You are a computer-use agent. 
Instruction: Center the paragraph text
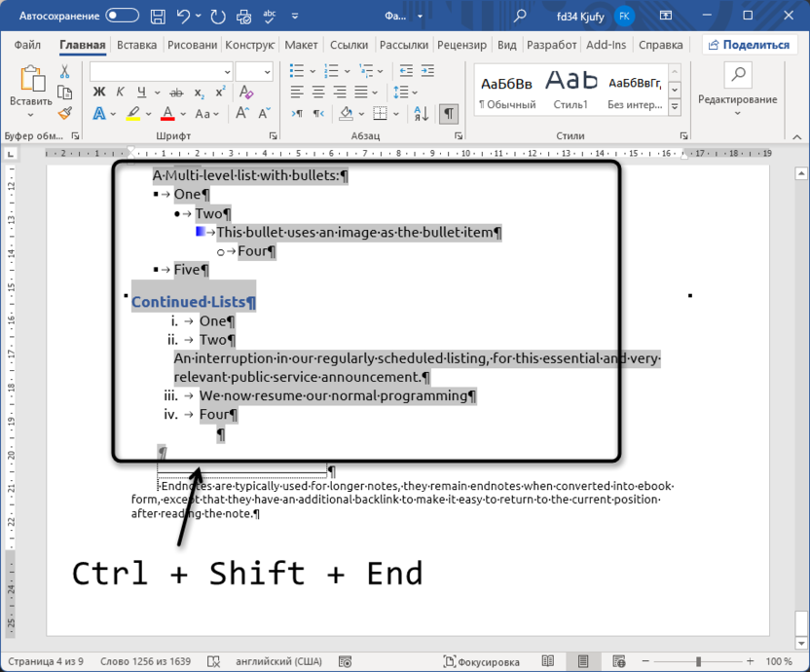[318, 93]
